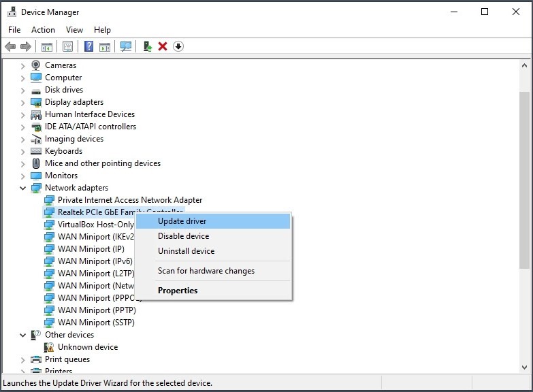Open the Help menu
This screenshot has width=533, height=392.
(102, 30)
